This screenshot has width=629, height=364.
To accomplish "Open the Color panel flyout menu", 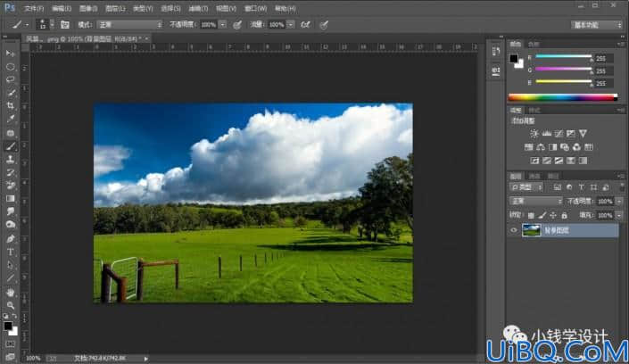I will click(x=621, y=44).
